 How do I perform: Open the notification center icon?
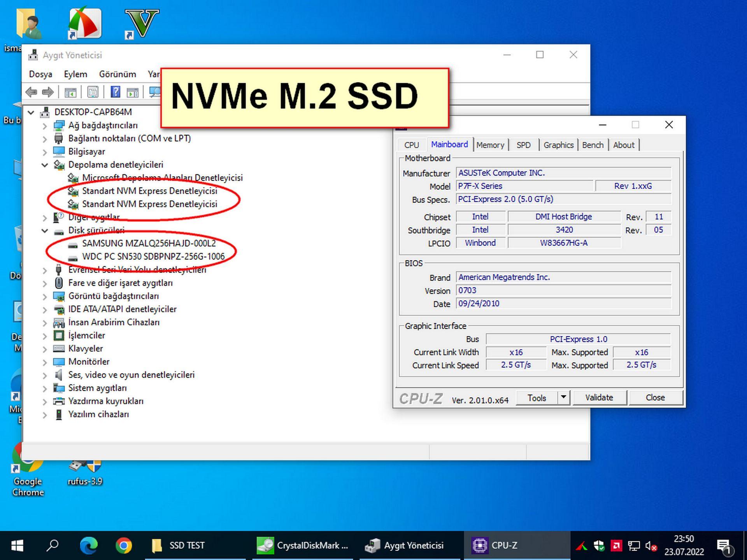pyautogui.click(x=724, y=546)
